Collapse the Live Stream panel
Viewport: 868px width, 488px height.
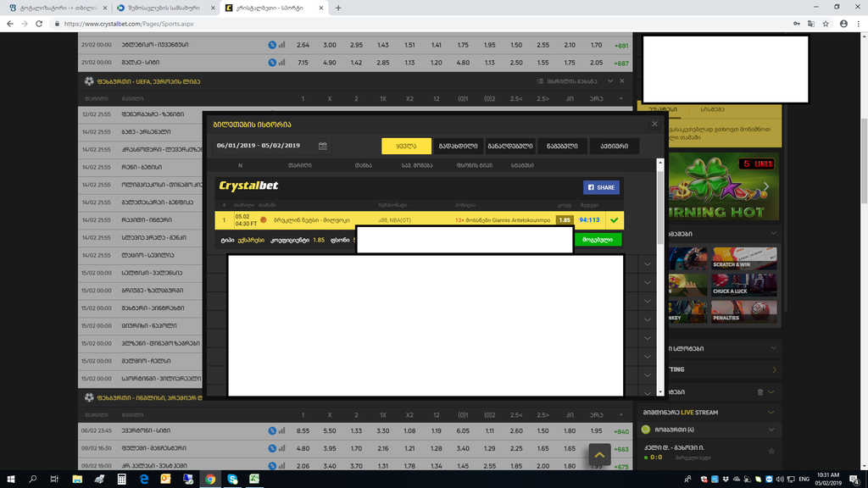771,413
